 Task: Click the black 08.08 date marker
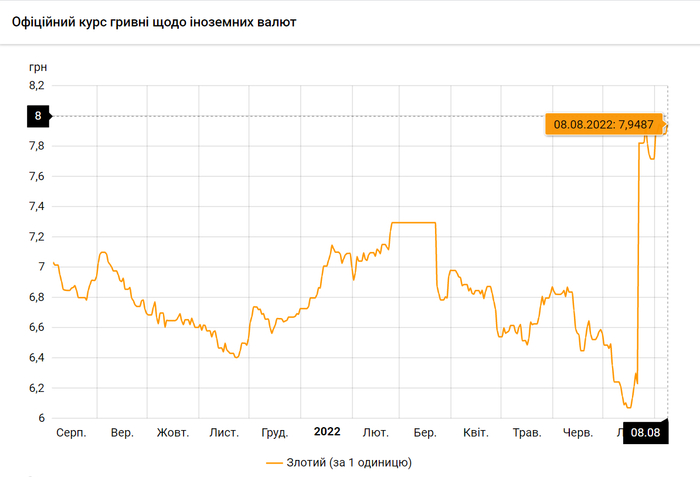click(645, 433)
